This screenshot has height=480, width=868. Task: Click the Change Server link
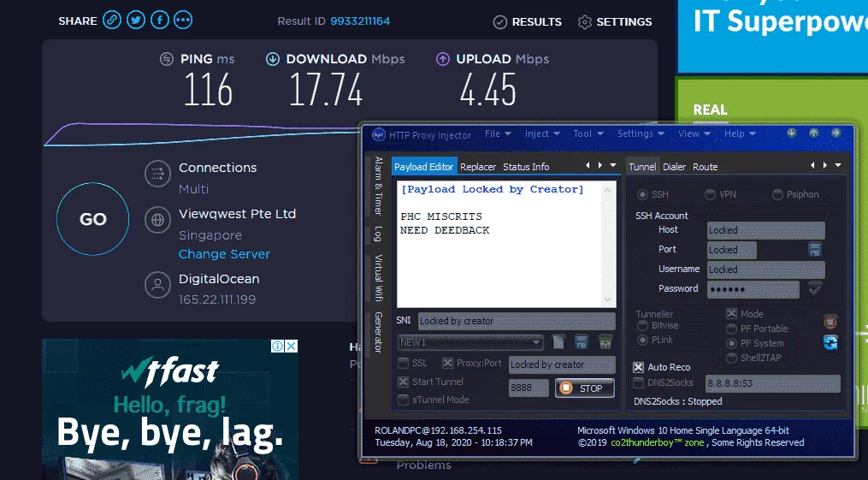(x=224, y=254)
